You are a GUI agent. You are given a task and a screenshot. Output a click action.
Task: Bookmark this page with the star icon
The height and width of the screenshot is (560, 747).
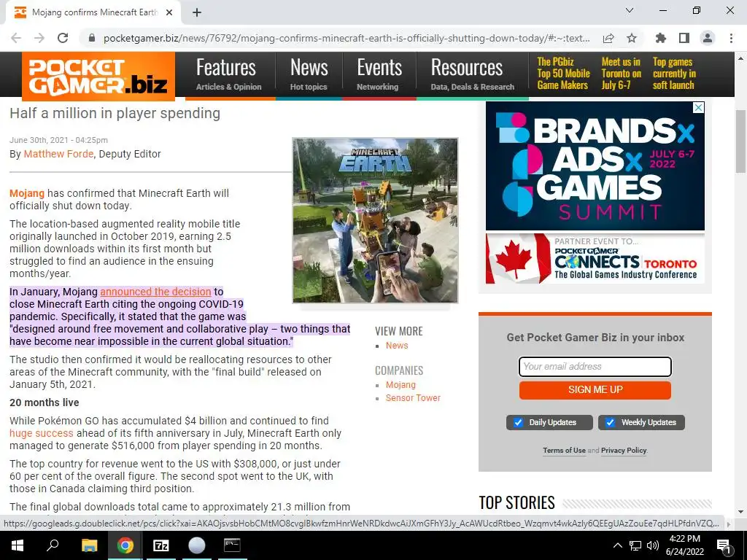pyautogui.click(x=632, y=38)
